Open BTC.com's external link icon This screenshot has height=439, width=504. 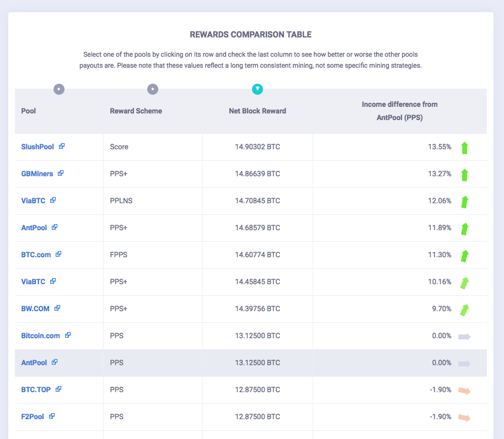point(58,254)
